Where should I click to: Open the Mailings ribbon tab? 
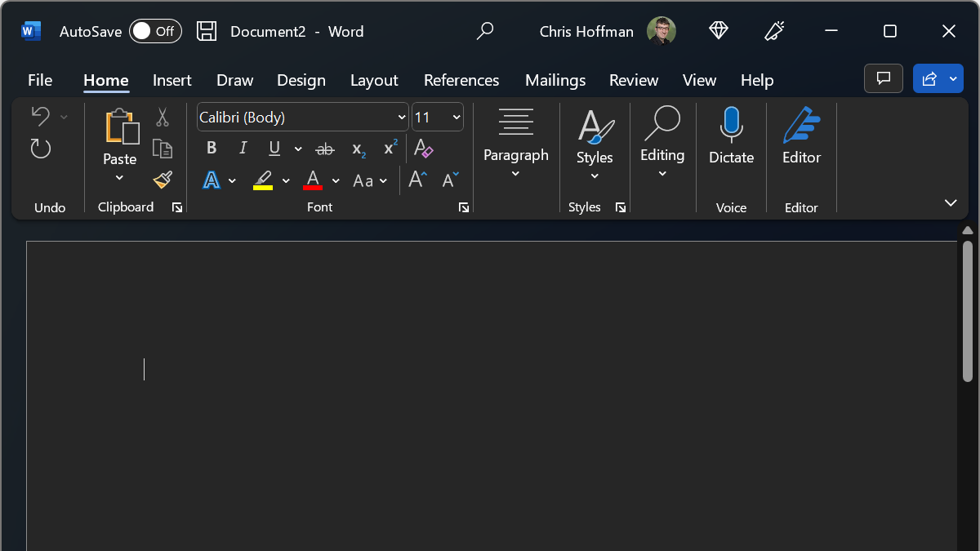pos(555,80)
